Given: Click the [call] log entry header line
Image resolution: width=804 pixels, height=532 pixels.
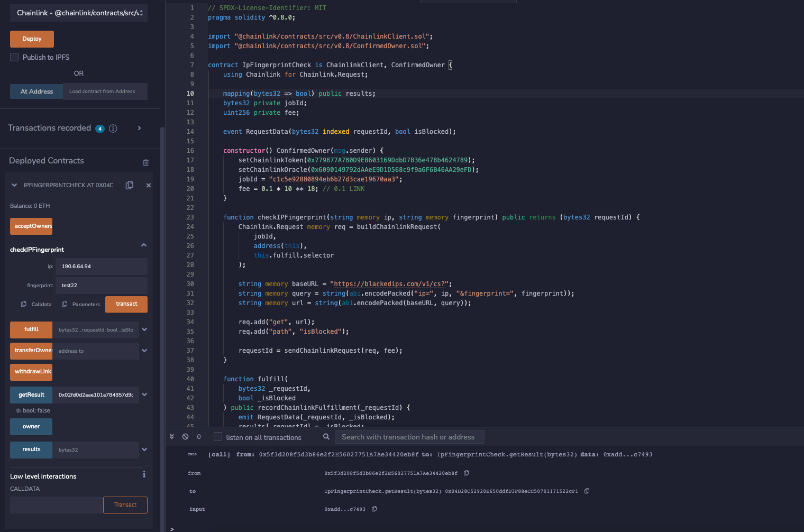Looking at the screenshot, I should pyautogui.click(x=430, y=455).
